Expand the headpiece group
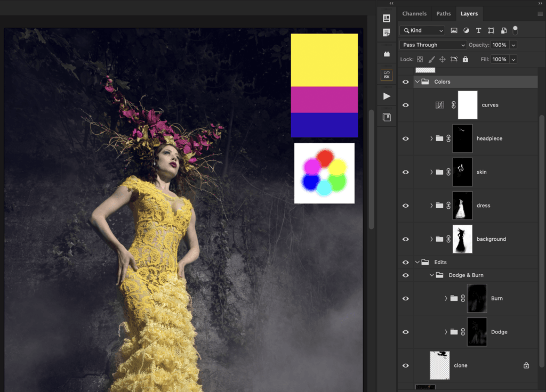Viewport: 546px width, 392px height. click(431, 138)
